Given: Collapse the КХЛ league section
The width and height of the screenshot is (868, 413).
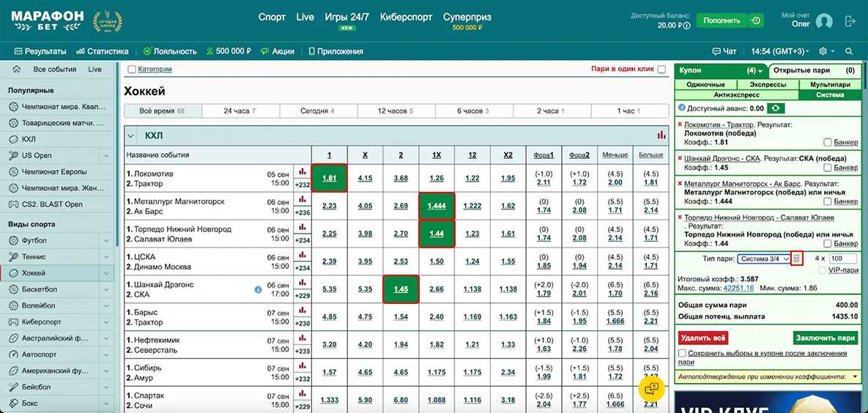Looking at the screenshot, I should 130,135.
